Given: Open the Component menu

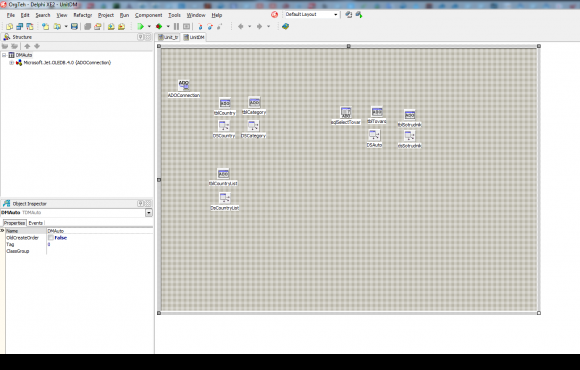Looking at the screenshot, I should [x=148, y=15].
